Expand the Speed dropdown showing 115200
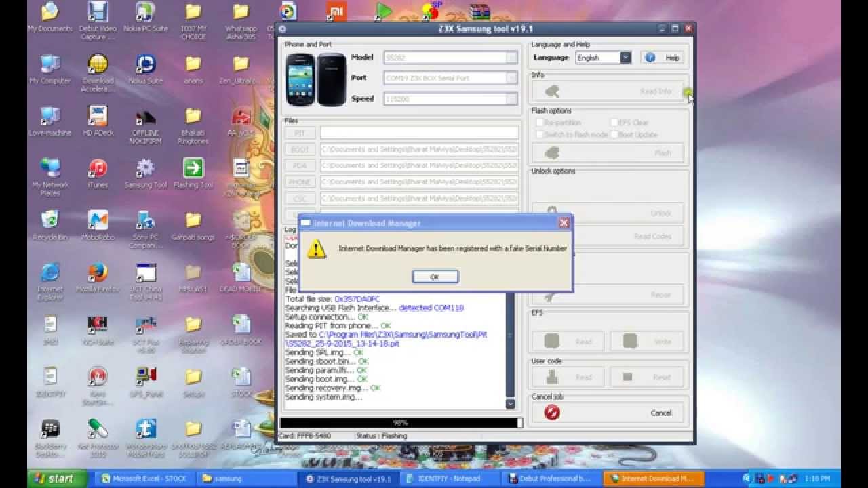868x488 pixels. pyautogui.click(x=512, y=99)
